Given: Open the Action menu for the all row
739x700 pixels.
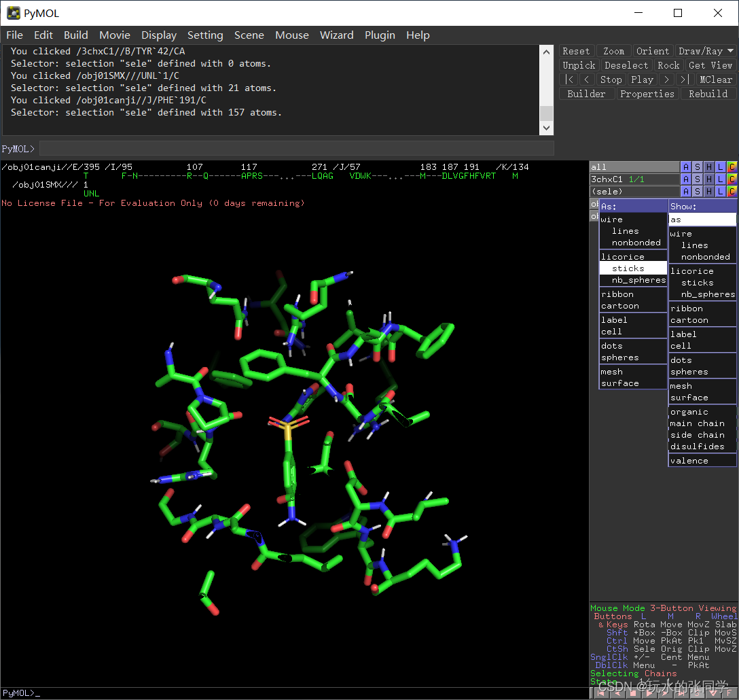Looking at the screenshot, I should 686,167.
